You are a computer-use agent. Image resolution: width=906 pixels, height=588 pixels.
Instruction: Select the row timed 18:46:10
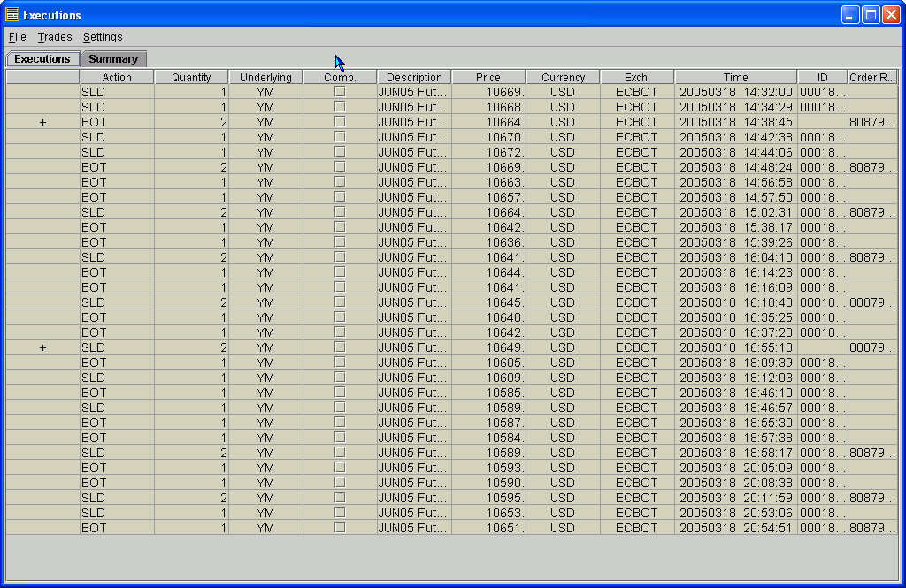click(735, 393)
